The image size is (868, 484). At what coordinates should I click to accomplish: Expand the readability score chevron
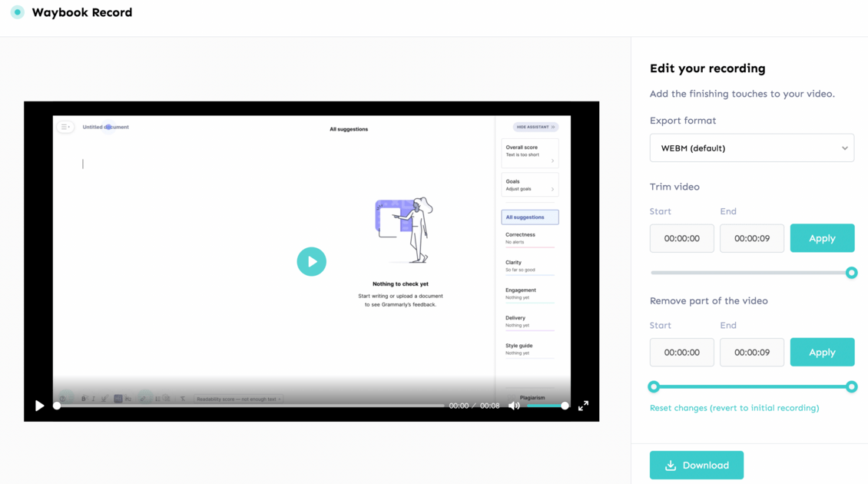coord(280,399)
